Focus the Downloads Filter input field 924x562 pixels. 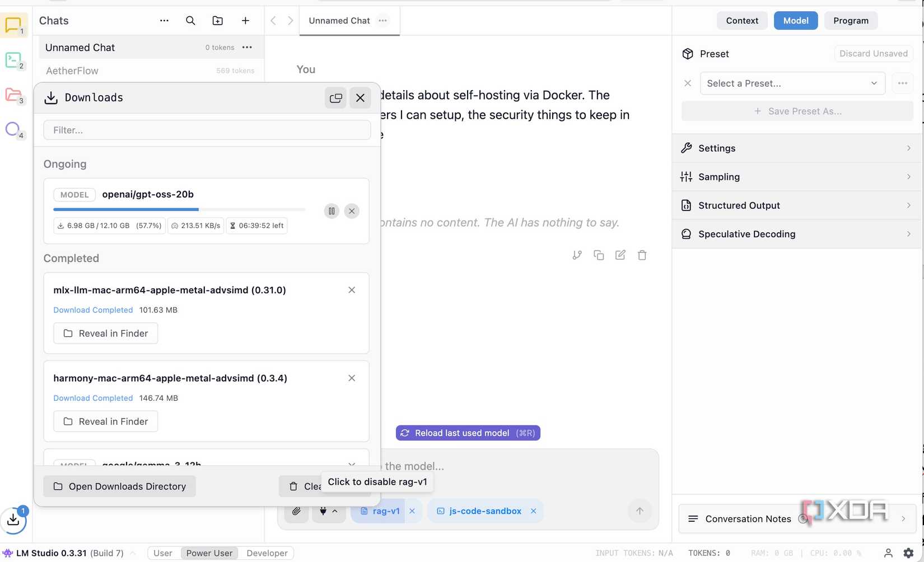pos(207,130)
